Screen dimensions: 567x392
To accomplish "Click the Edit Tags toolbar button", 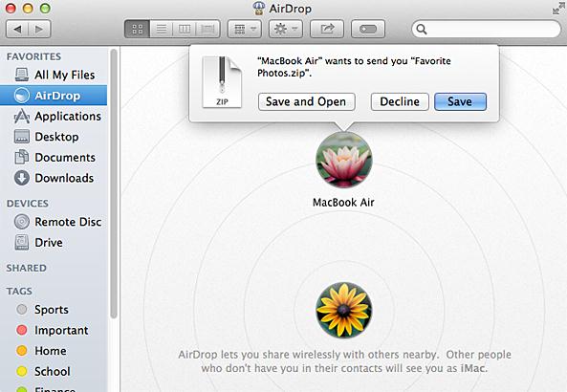I will 368,29.
